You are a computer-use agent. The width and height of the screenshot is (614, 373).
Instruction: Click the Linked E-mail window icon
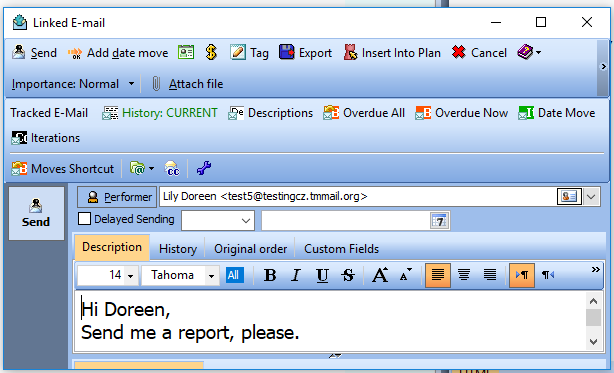(20, 23)
